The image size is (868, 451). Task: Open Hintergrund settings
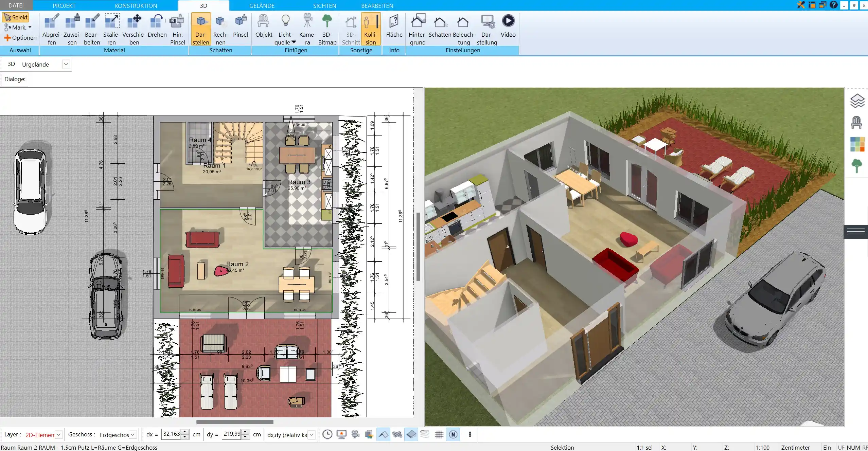(x=418, y=29)
